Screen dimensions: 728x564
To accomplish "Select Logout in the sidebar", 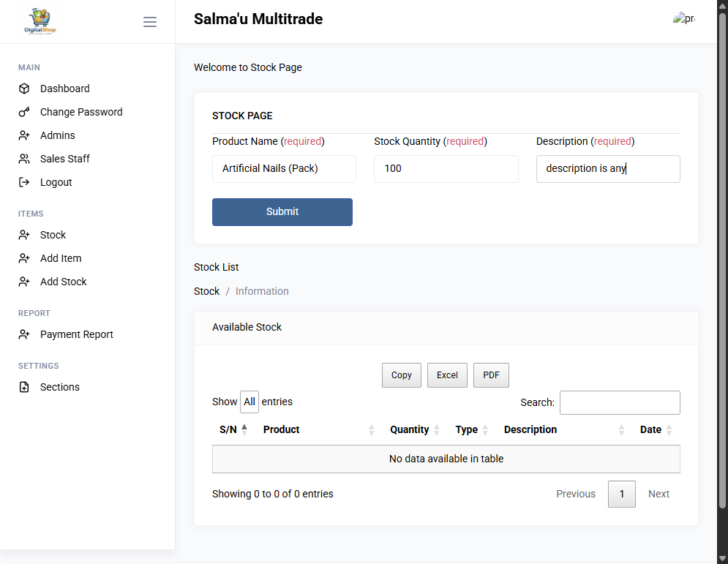I will click(x=56, y=182).
